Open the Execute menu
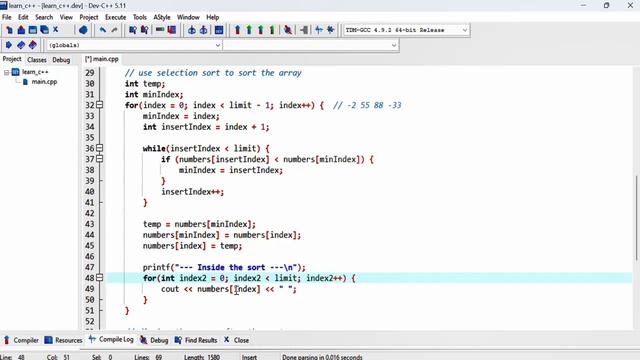640x360 pixels. [116, 17]
